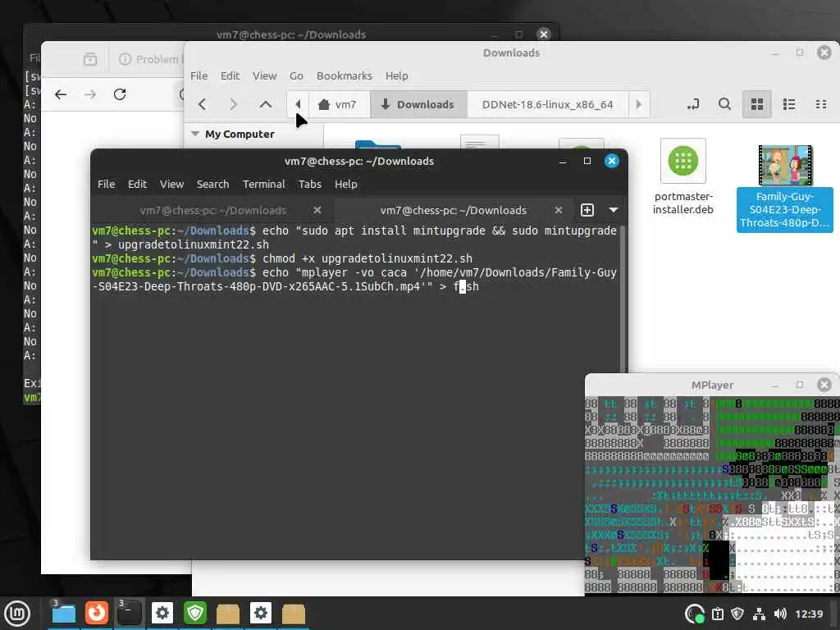Collapse the My Computer sidebar section
The image size is (840, 630).
point(195,134)
